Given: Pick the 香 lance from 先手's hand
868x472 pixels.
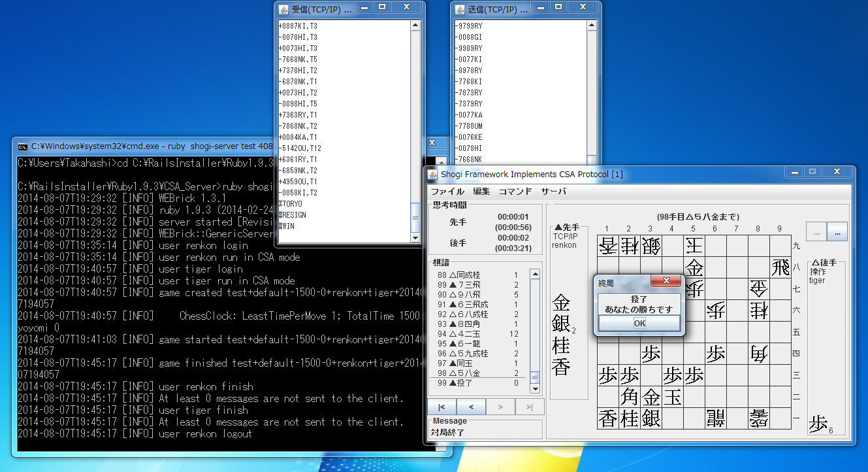Looking at the screenshot, I should pyautogui.click(x=561, y=367).
